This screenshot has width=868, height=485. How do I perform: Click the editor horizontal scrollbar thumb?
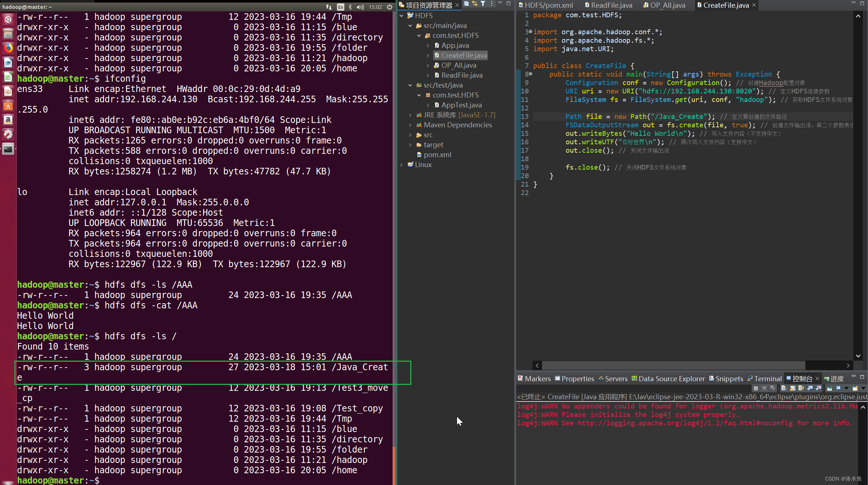674,365
